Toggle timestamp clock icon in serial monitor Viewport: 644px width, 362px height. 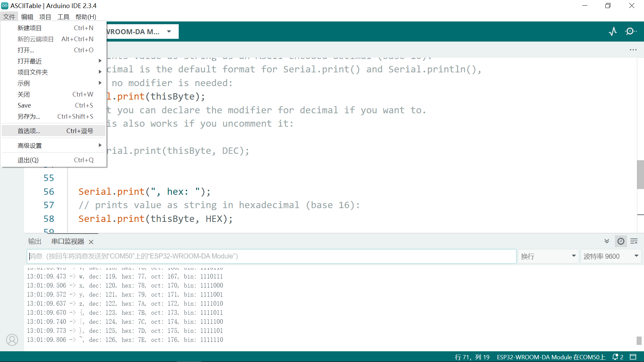[621, 241]
